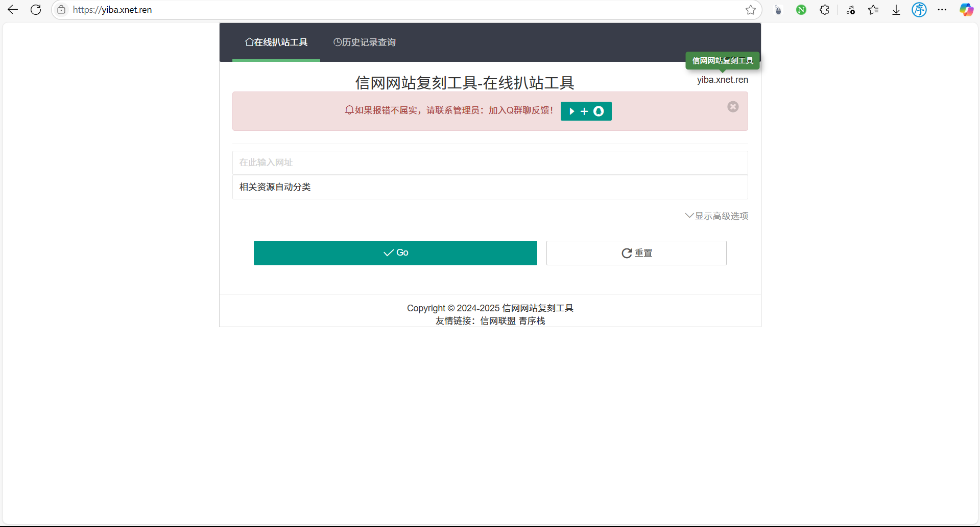This screenshot has width=980, height=527.
Task: Click the 序 extension icon in the toolbar
Action: point(919,10)
